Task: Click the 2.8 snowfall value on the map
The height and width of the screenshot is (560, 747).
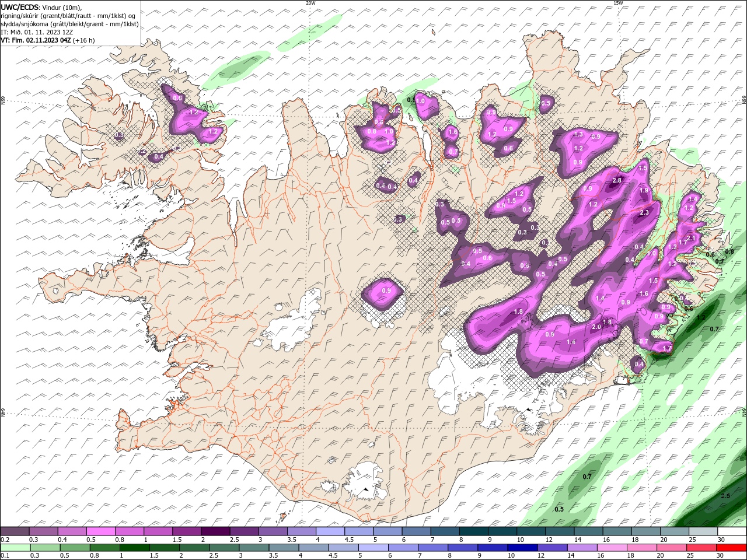Action: pos(617,181)
